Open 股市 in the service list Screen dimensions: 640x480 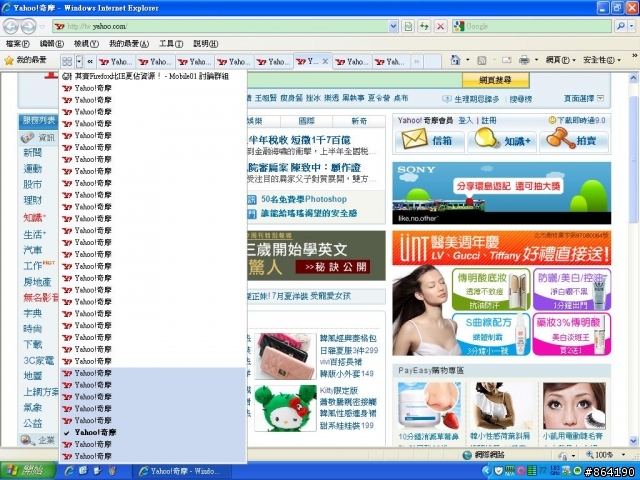[33, 184]
